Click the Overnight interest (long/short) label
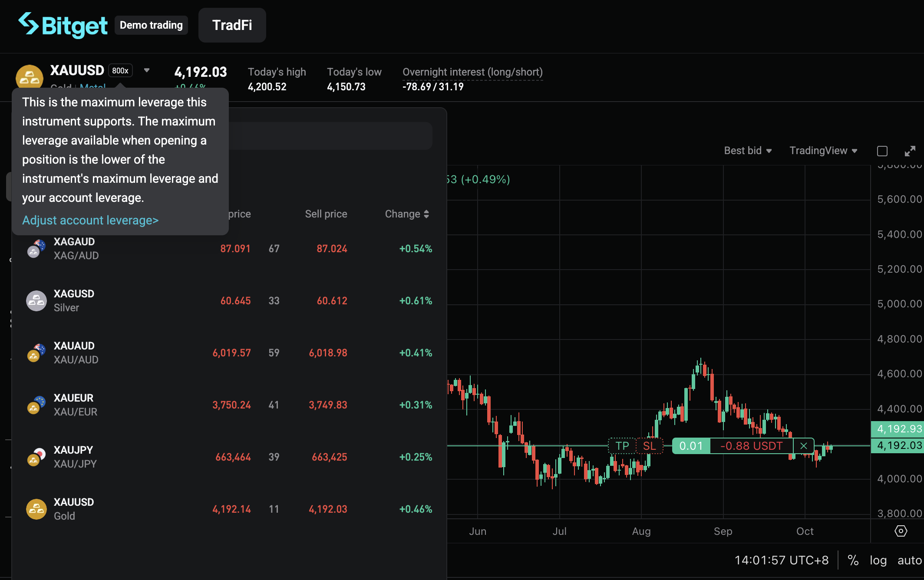 tap(472, 72)
